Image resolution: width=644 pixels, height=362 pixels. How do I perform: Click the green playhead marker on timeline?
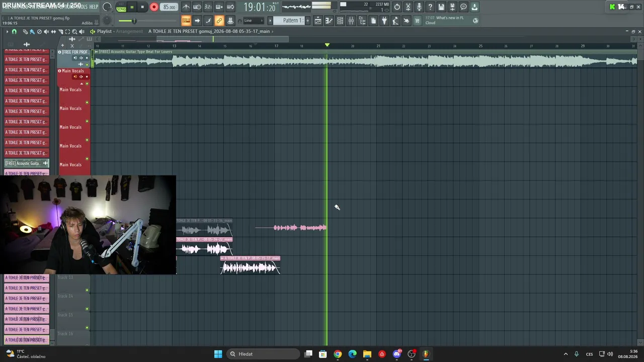click(327, 45)
